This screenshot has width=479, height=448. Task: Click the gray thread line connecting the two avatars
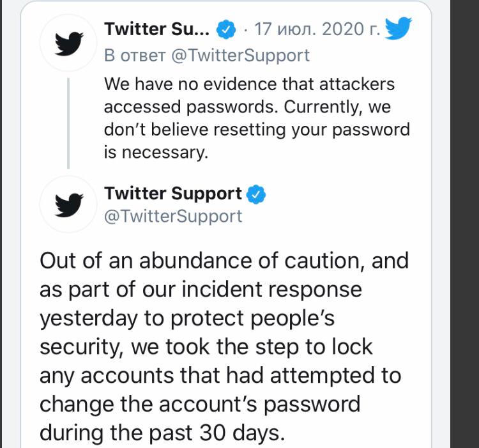tap(68, 121)
